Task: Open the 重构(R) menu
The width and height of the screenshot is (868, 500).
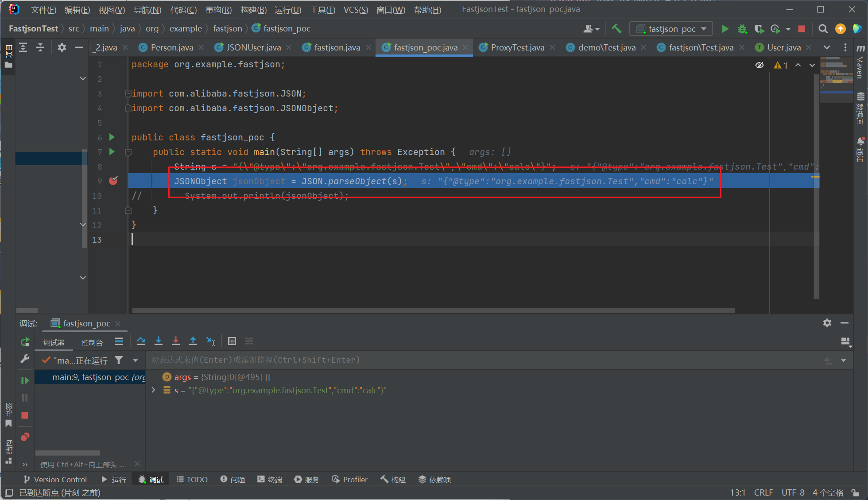Action: (218, 10)
